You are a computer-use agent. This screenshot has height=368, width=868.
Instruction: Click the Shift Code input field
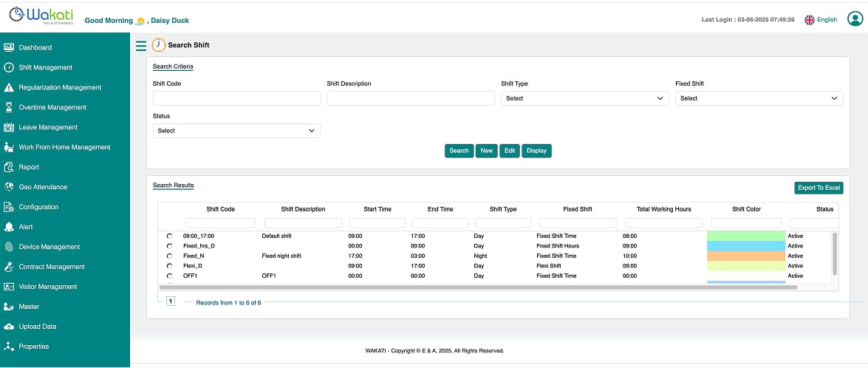coord(236,98)
